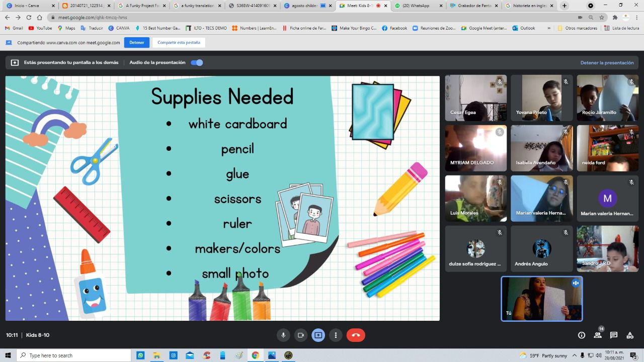
Task: Open the three-dot more options menu in Meet
Action: coord(336,335)
